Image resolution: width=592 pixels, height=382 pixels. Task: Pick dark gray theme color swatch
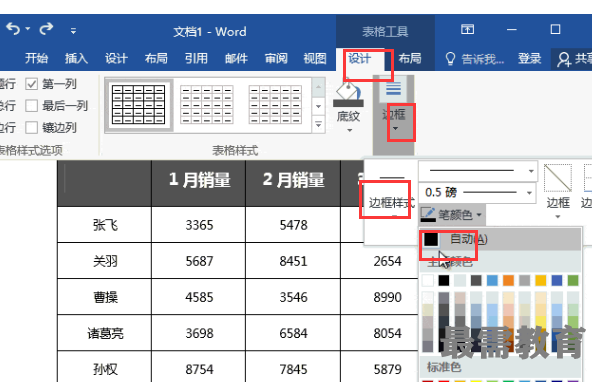pyautogui.click(x=476, y=280)
